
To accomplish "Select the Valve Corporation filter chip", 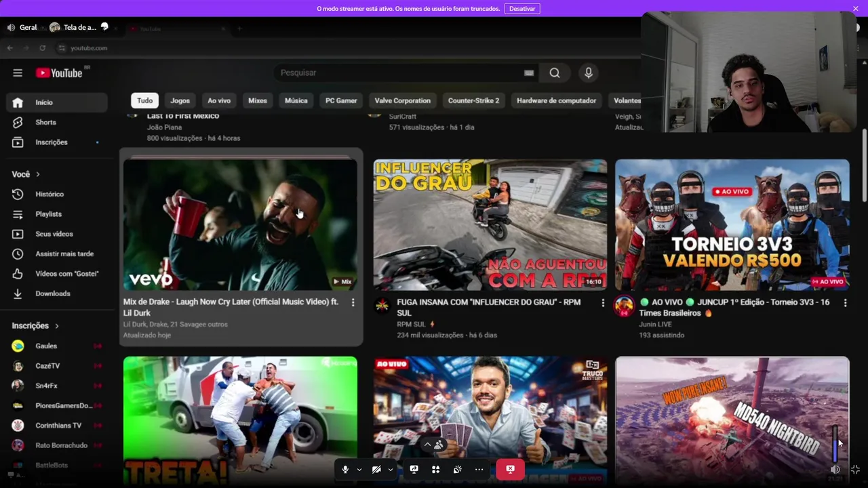I will point(403,100).
